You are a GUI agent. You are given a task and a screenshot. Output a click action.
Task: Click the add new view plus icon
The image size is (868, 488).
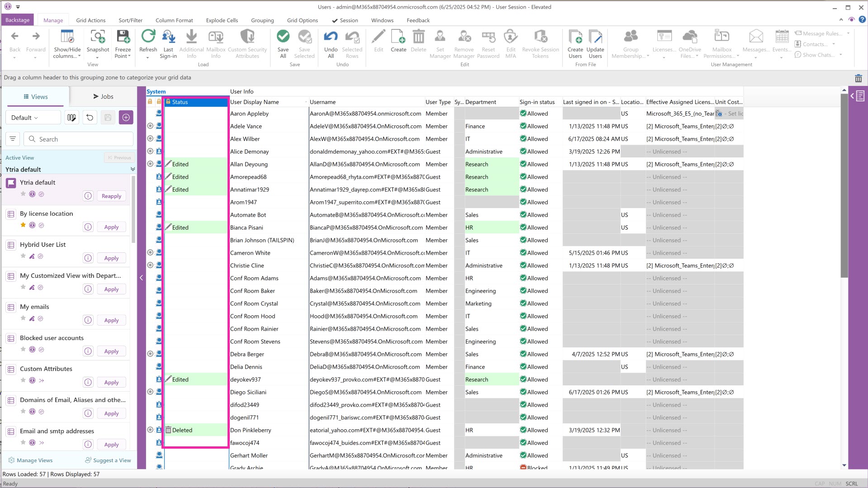126,118
